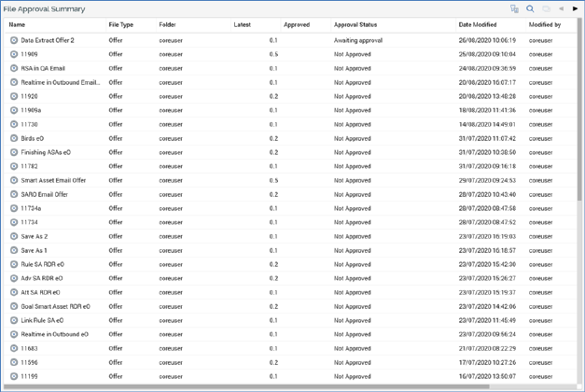Viewport: 585px width, 392px height.
Task: Sort by the Name column header
Action: coord(17,25)
